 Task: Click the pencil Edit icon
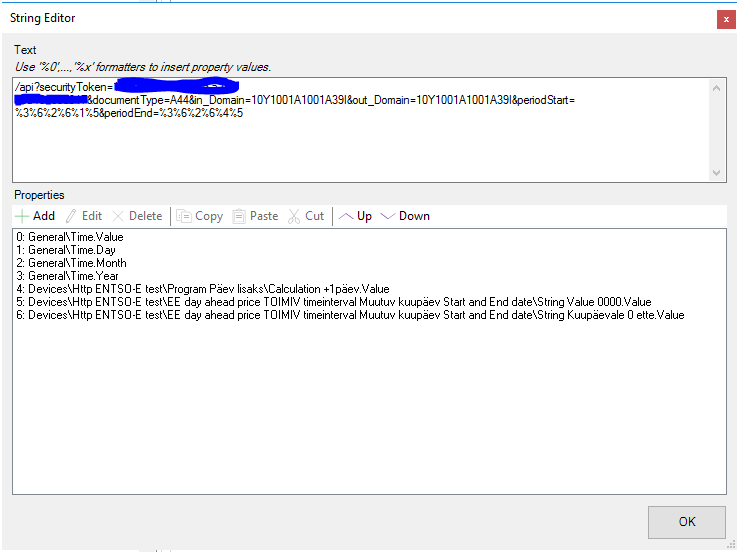(x=71, y=216)
